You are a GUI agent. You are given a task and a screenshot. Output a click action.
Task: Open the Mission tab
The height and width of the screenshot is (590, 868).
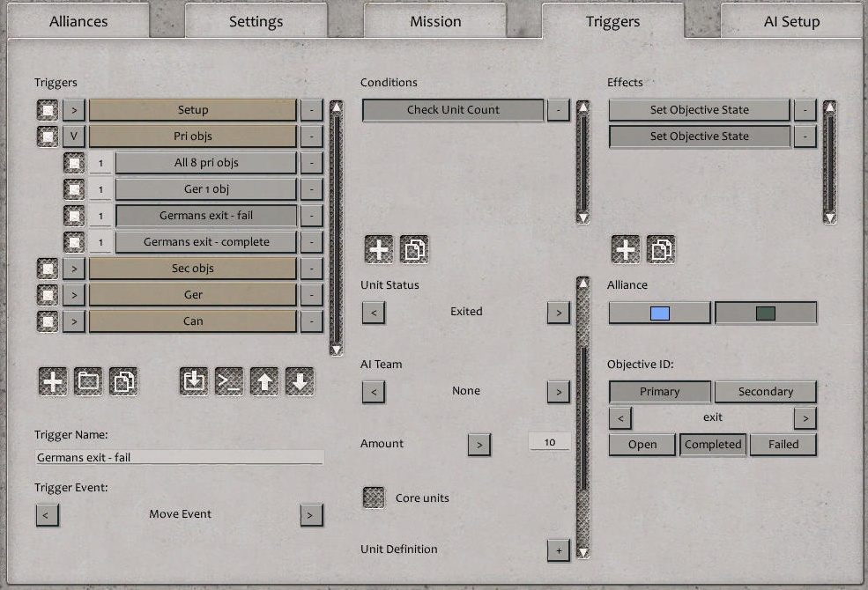(434, 20)
